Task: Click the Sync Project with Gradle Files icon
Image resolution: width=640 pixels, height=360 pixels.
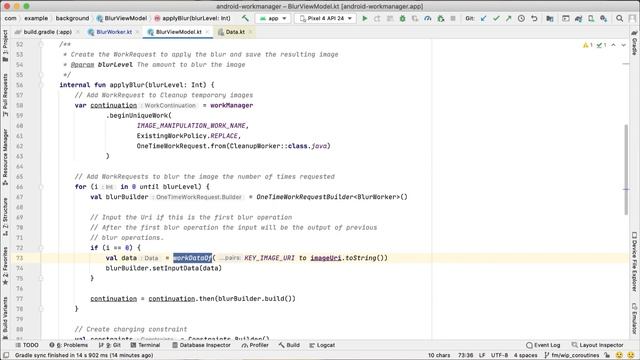Action: click(578, 18)
